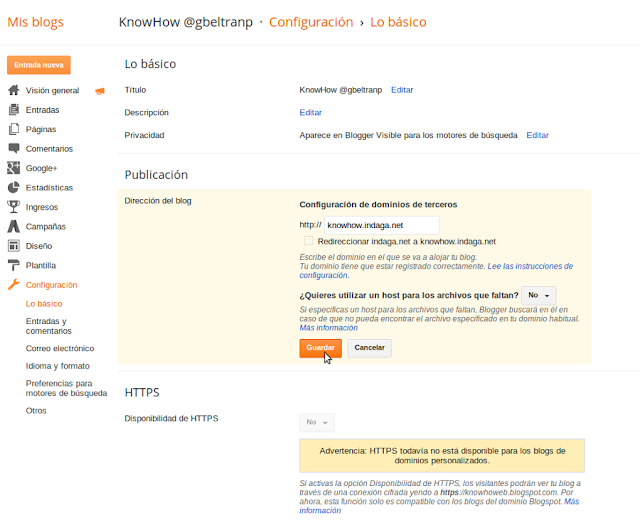Click Editar link next to Descripción
Viewport: 640px width, 523px height.
pos(310,113)
